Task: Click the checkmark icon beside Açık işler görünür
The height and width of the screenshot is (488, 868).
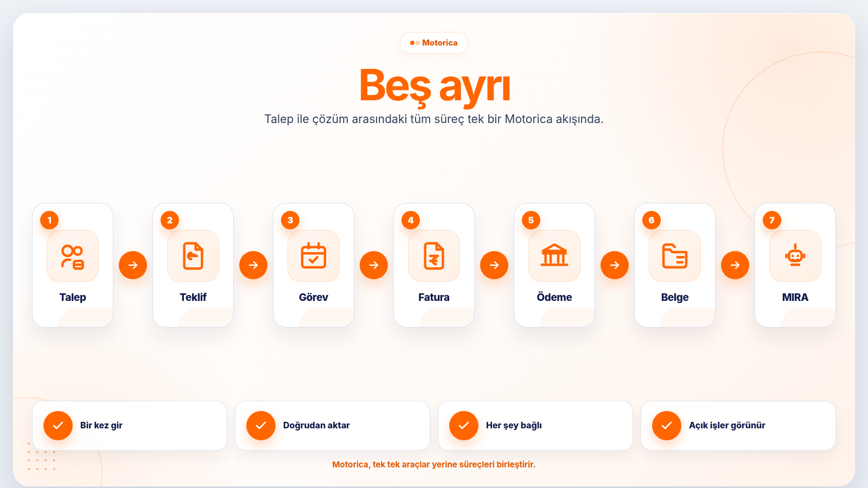Action: coord(667,426)
